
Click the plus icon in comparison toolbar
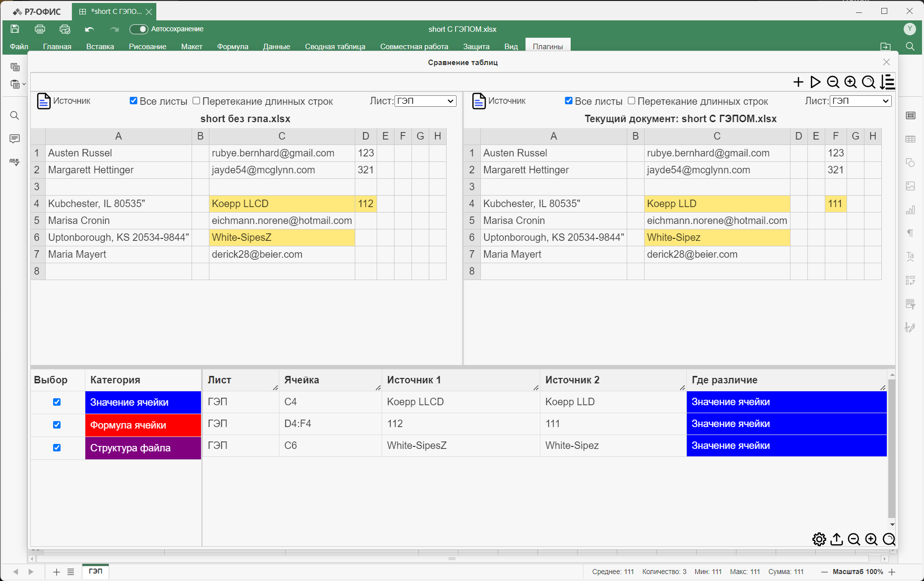[x=798, y=82]
